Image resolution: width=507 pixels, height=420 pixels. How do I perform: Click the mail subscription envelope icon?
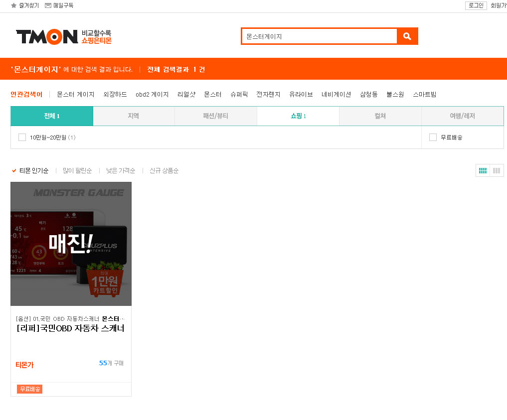48,5
